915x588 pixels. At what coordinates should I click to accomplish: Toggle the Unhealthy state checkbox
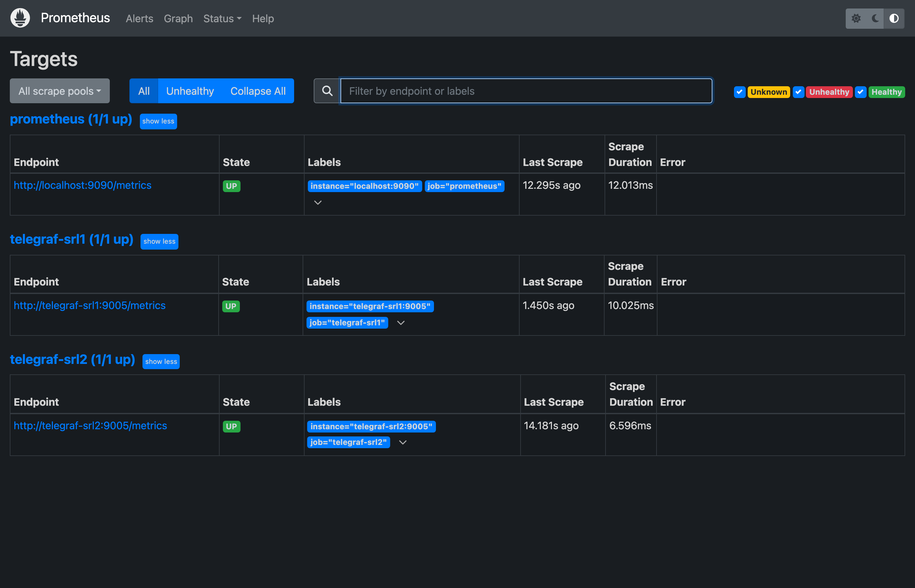tap(798, 92)
